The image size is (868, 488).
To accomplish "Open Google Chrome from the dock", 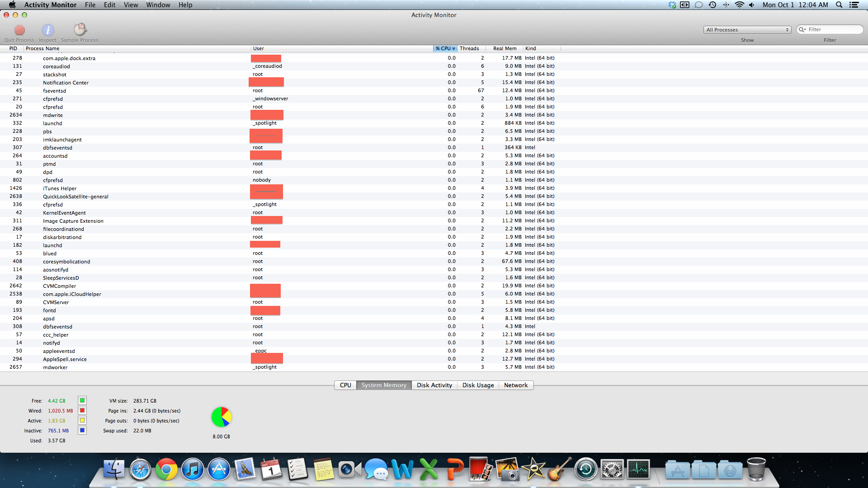I will click(166, 470).
